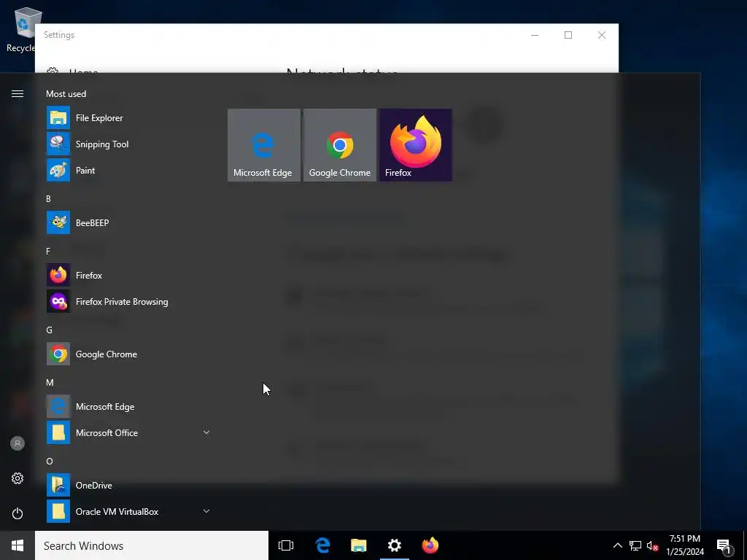This screenshot has height=560, width=747.
Task: Launch BeeBEEP app from list
Action: pos(128,222)
